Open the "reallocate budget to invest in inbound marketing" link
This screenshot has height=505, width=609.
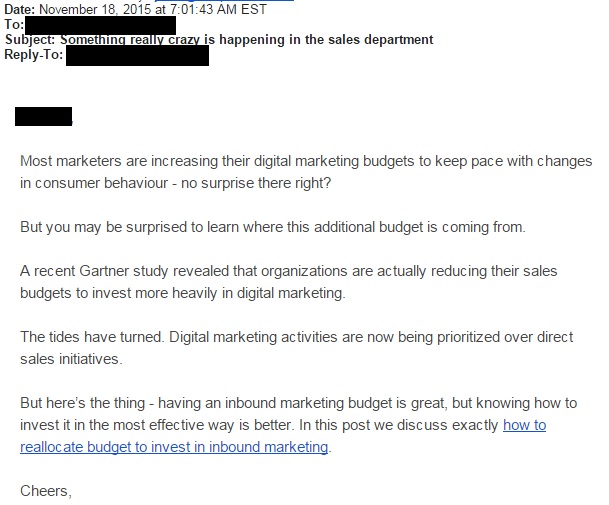174,447
